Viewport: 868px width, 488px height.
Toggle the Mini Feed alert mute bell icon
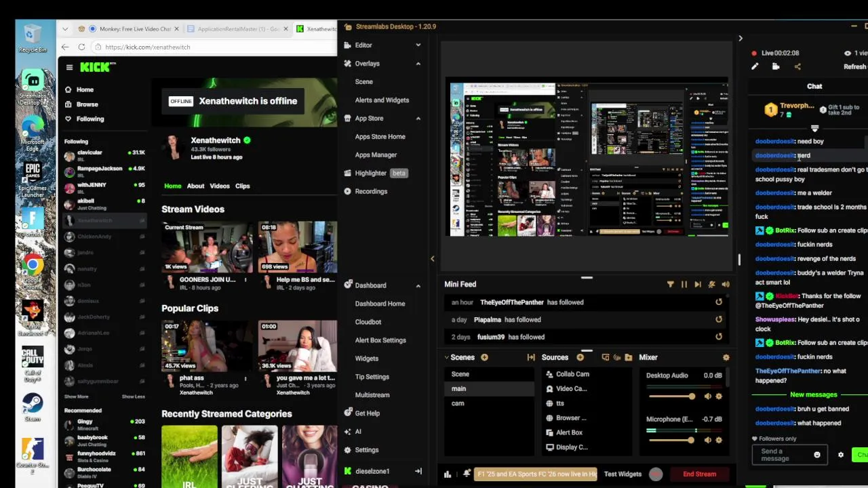[x=711, y=285]
